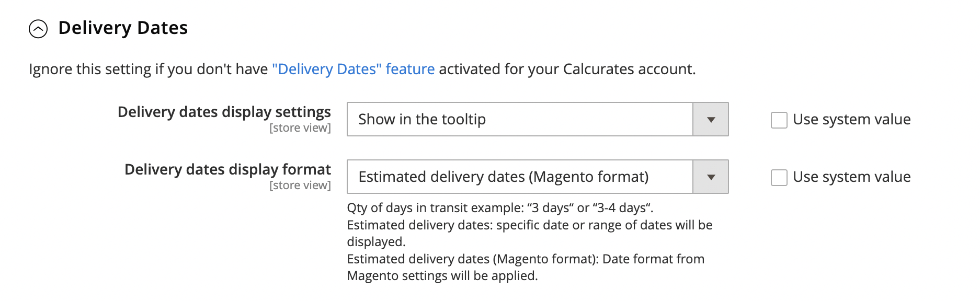Select the Delivery dates display settings label
This screenshot has width=980, height=301.
(224, 112)
